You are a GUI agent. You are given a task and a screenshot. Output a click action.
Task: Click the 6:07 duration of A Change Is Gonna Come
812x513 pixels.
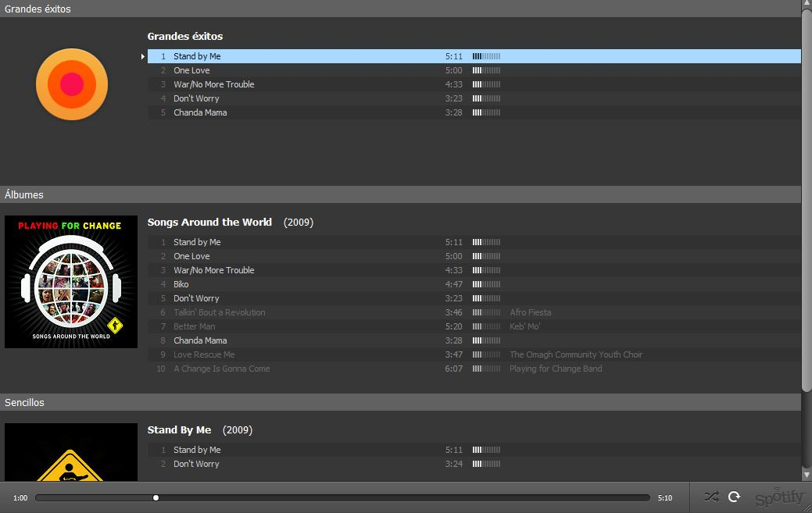pos(453,369)
